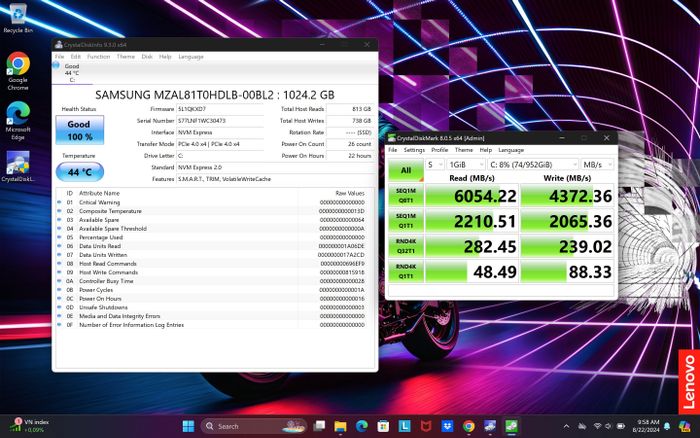Click the 6054.22 sequential read result
Viewport: 700px width, 438px height.
[x=472, y=196]
